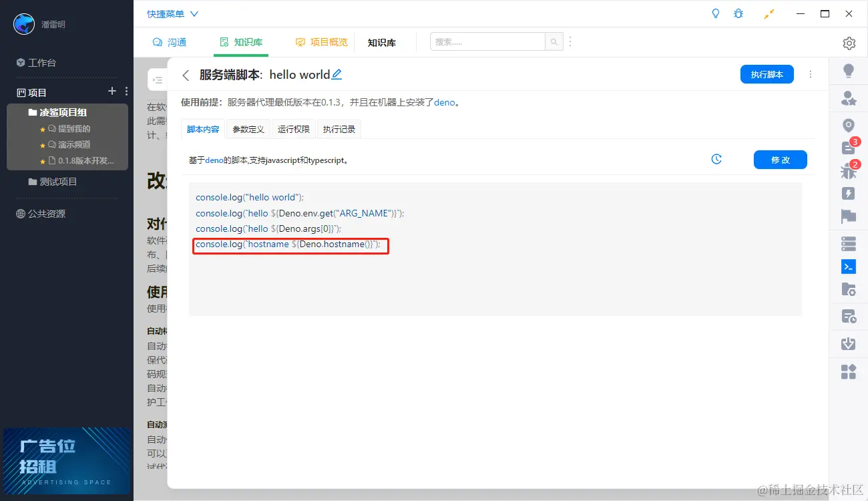The width and height of the screenshot is (868, 501).
Task: Switch to the 沟通 tab
Action: 170,42
